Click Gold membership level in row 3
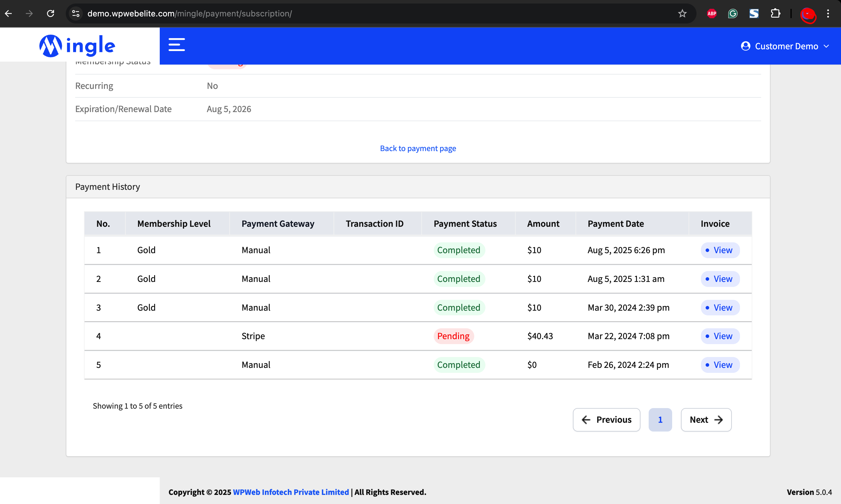 pos(146,307)
